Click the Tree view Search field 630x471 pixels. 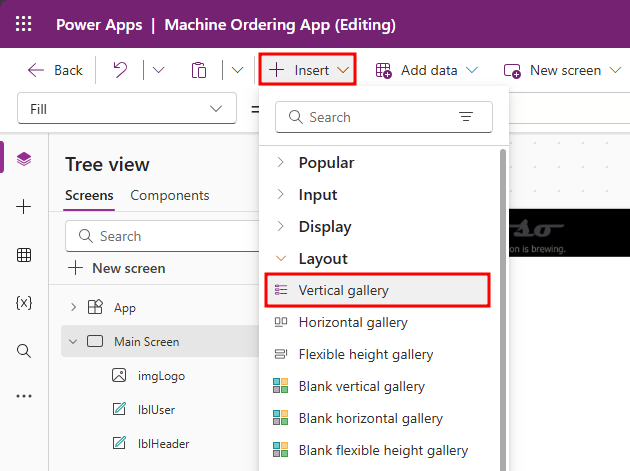(162, 236)
